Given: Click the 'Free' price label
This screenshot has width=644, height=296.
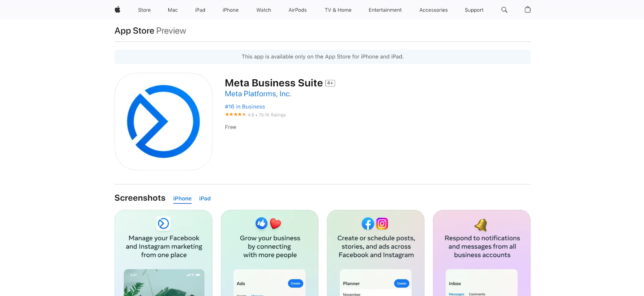Looking at the screenshot, I should (231, 127).
